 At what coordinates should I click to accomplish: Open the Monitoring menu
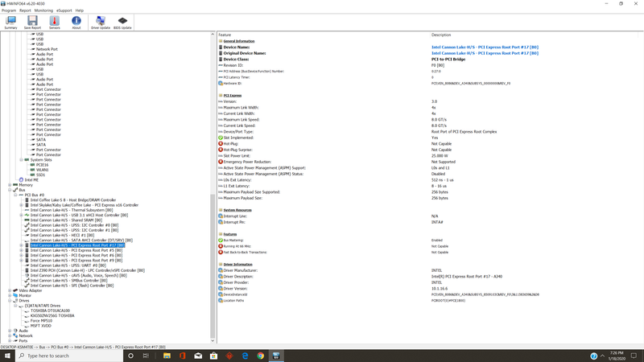coord(43,10)
